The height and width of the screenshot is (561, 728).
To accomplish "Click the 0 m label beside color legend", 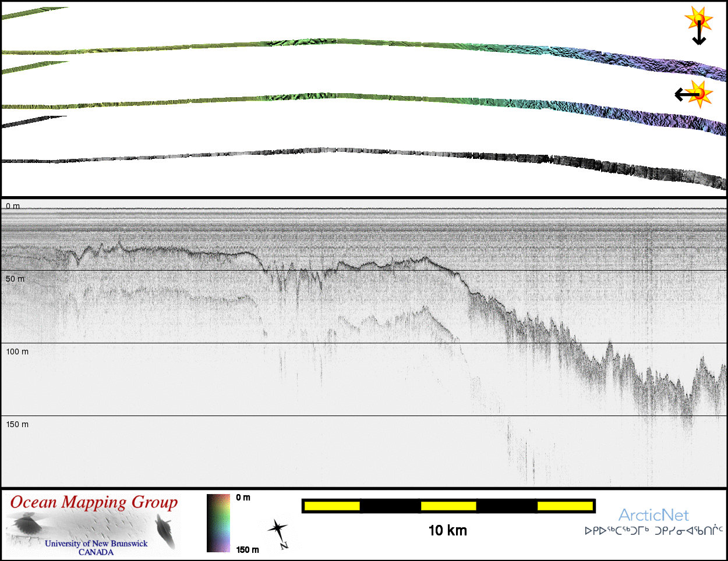I will click(x=243, y=498).
